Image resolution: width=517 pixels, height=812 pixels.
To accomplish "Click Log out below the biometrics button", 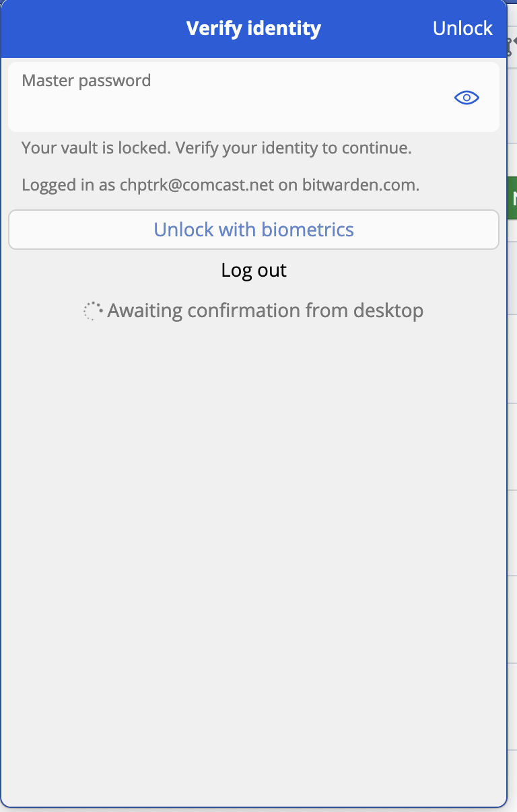I will [x=254, y=270].
